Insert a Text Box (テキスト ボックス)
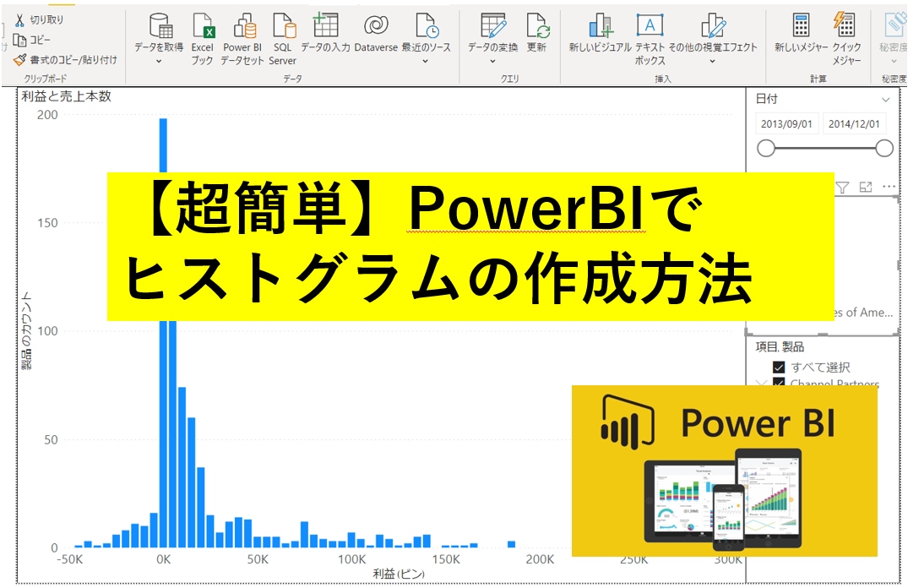 click(x=650, y=39)
